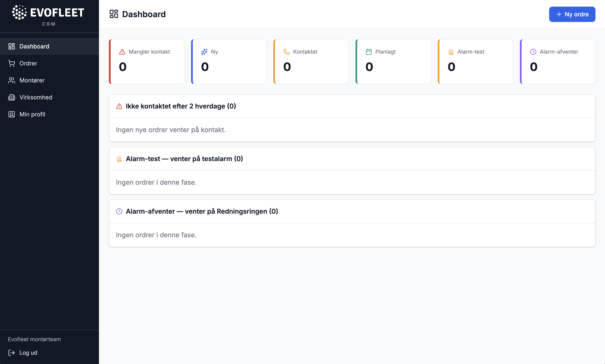Screen dimensions: 605x364
Task: Click the 0 count in Kontaktet card
Action: 287,67
